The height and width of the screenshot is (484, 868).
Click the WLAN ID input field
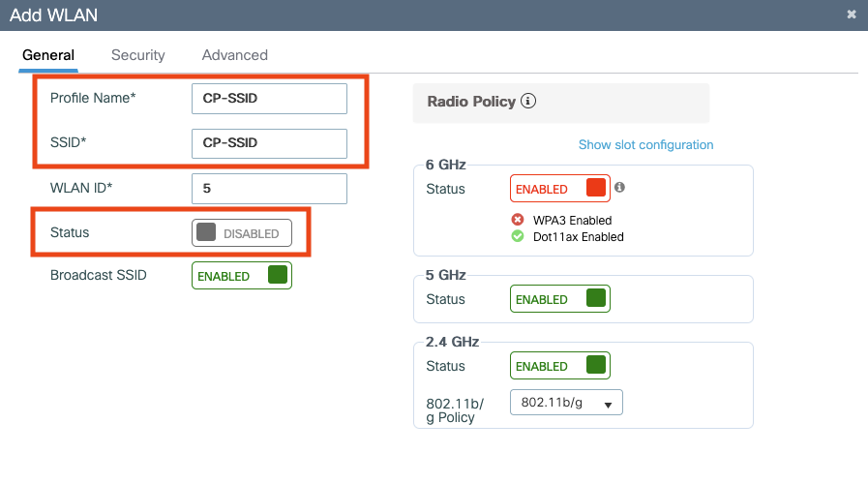coord(269,189)
